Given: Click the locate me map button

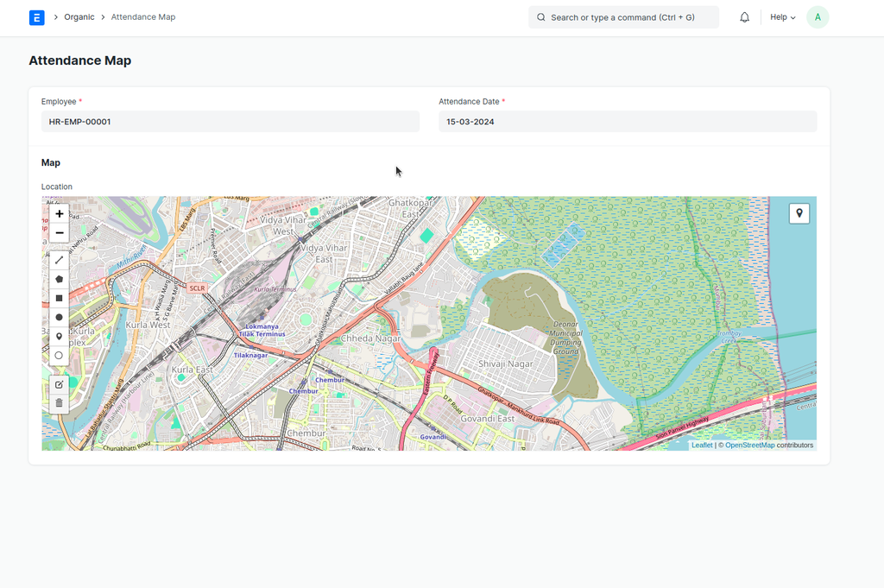Looking at the screenshot, I should [x=799, y=213].
